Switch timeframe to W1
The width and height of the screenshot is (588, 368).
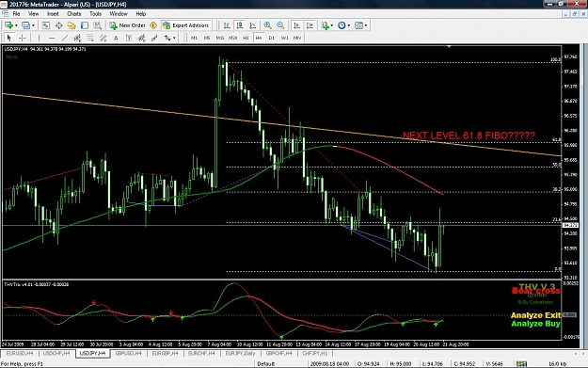(x=285, y=38)
